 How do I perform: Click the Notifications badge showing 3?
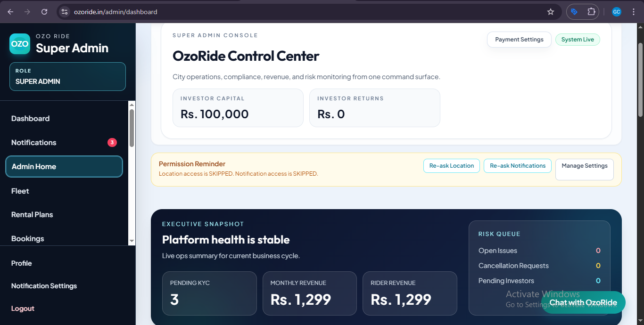point(112,142)
